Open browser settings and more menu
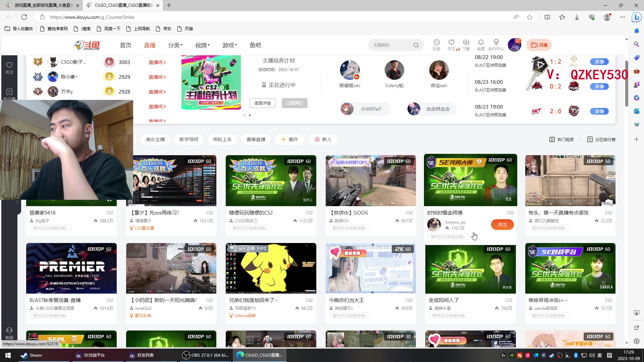The height and width of the screenshot is (362, 644). pos(623,17)
